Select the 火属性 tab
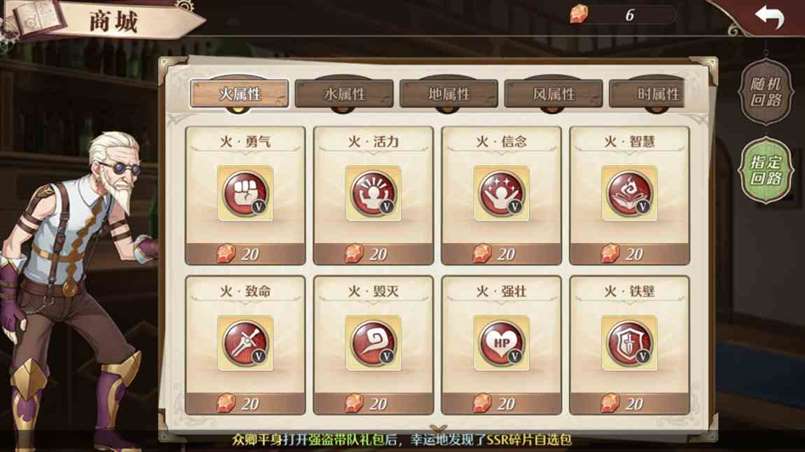Image resolution: width=805 pixels, height=452 pixels. coord(239,93)
